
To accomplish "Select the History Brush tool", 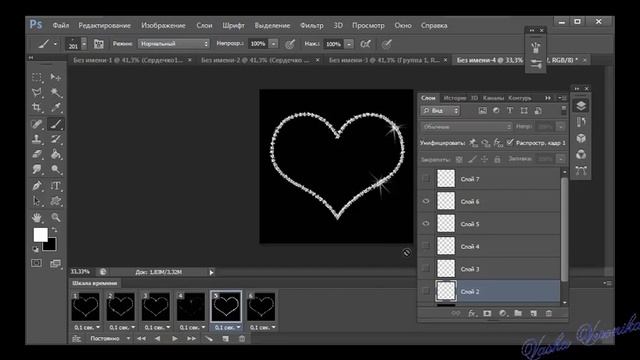I will pyautogui.click(x=56, y=139).
